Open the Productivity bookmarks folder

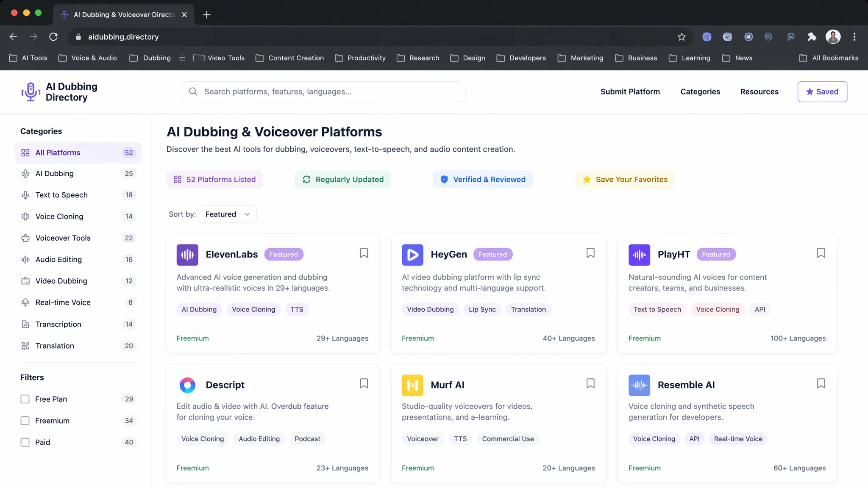point(360,58)
